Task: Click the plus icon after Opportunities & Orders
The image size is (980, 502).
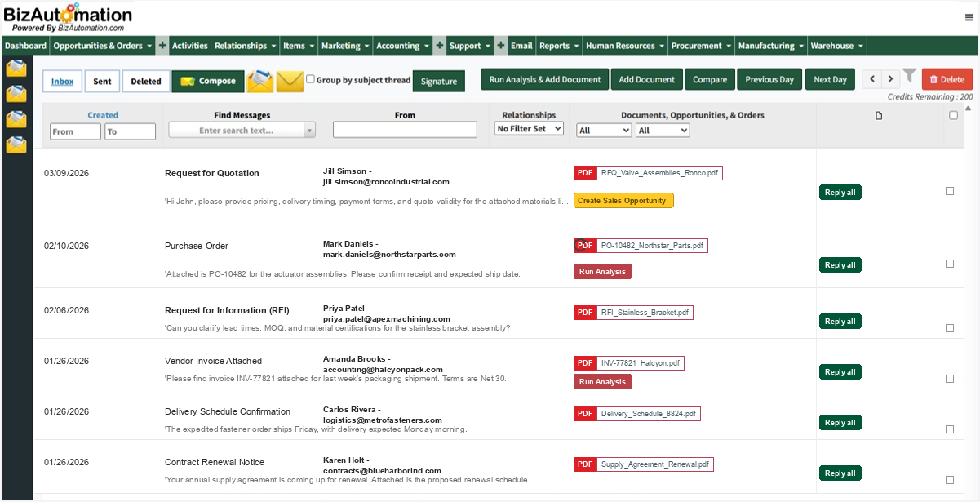Action: pos(162,46)
